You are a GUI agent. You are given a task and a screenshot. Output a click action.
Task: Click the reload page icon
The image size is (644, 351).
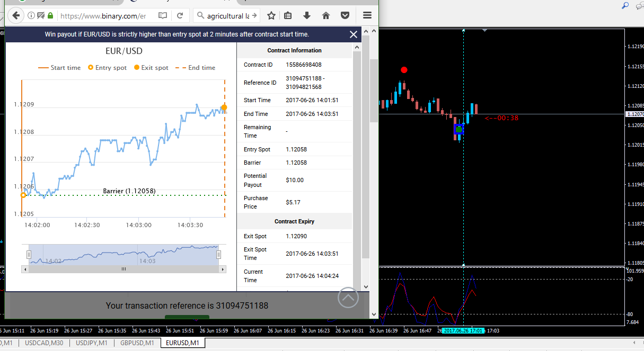point(180,15)
